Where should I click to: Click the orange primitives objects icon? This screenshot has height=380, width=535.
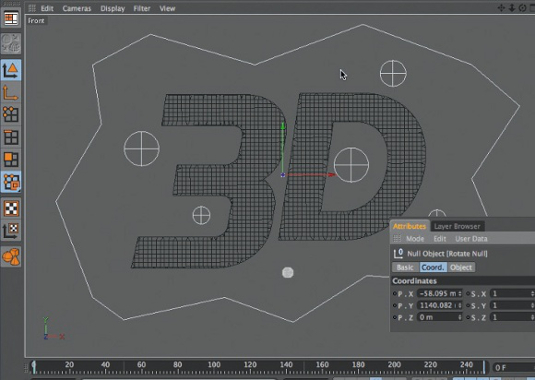[11, 256]
